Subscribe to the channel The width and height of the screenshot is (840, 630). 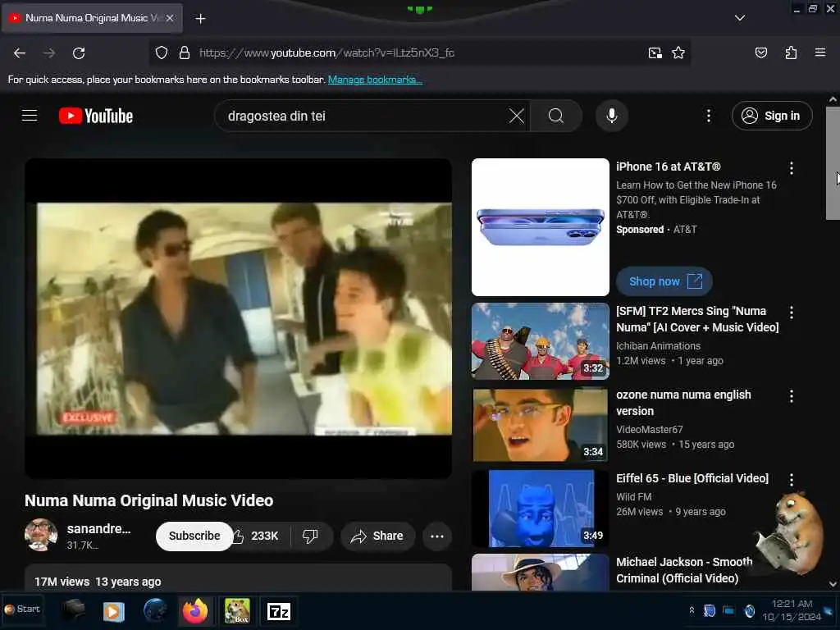(x=194, y=536)
